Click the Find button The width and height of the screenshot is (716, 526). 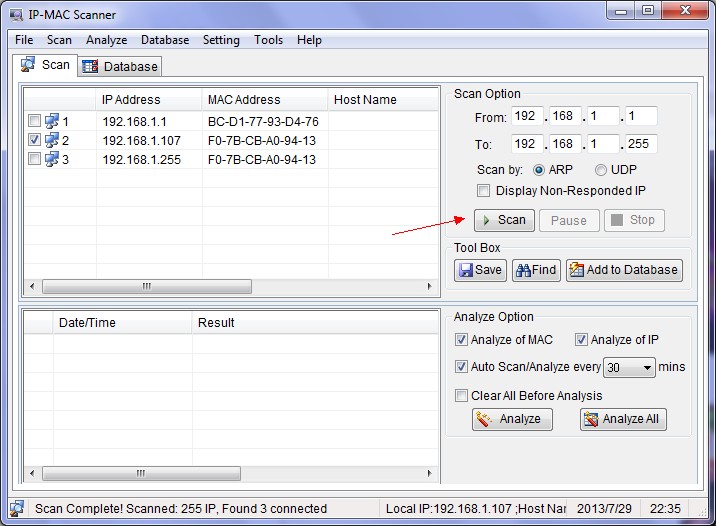click(536, 270)
